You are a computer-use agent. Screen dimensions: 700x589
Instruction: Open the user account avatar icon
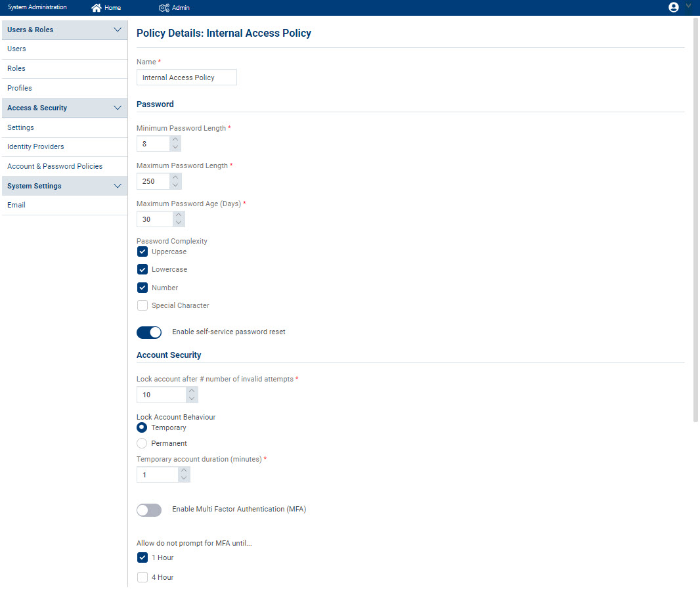(x=673, y=7)
